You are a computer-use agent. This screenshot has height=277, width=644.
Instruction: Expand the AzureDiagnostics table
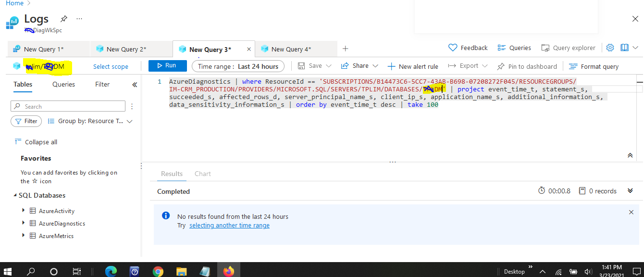point(23,223)
